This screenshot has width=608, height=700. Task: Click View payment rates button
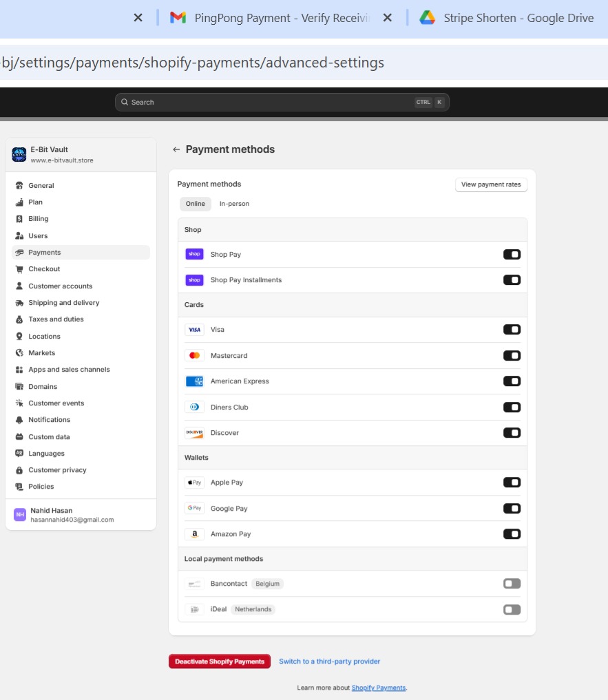tap(491, 184)
